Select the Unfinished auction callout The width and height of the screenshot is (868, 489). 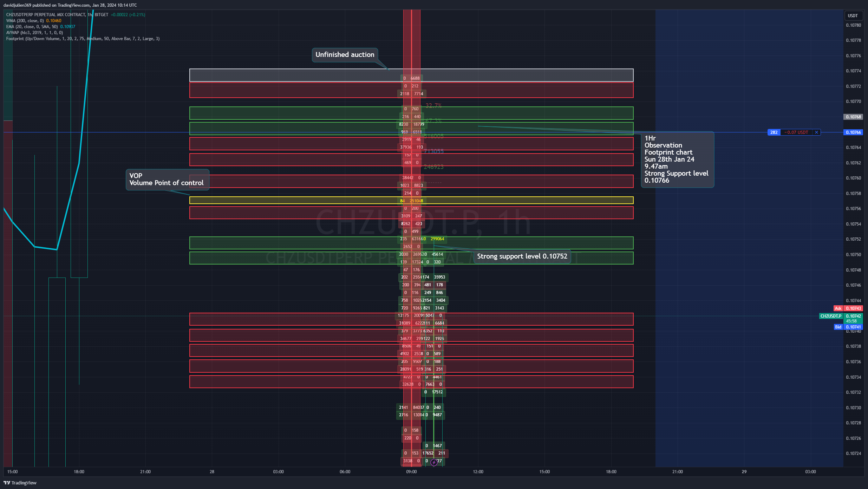(345, 55)
